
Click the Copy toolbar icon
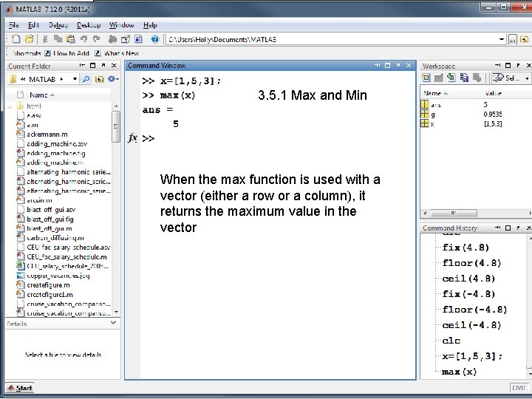point(58,39)
